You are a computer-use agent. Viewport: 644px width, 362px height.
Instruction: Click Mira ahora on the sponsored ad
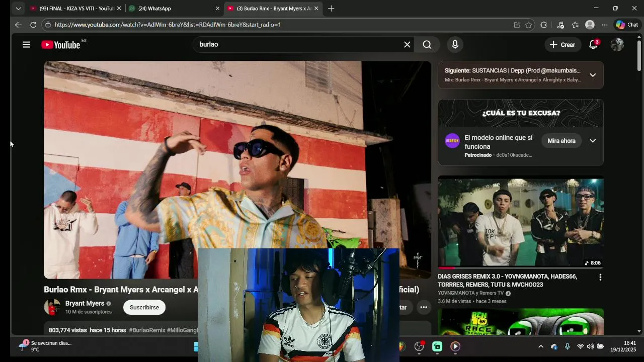(x=561, y=141)
